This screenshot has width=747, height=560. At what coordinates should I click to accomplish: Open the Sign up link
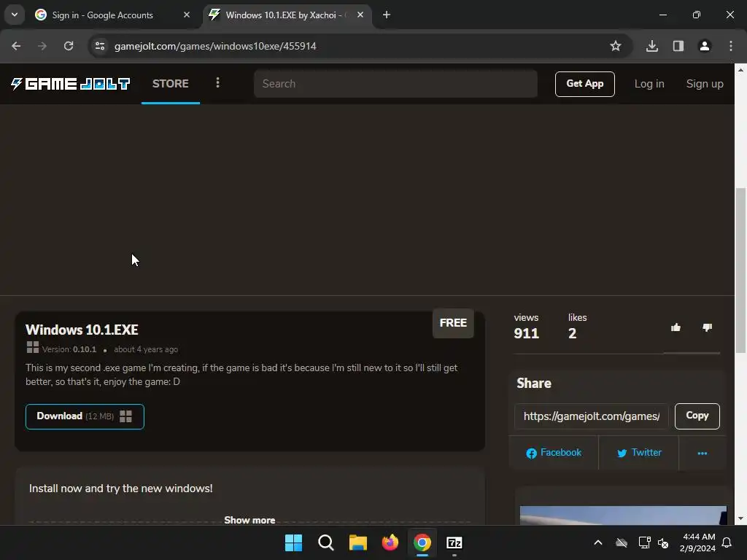[x=705, y=84]
